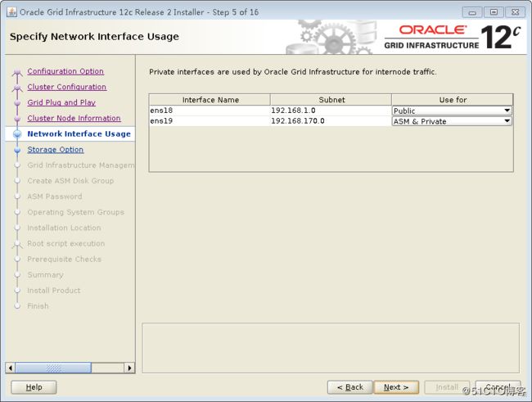
Task: Select the 192.168.1.0 subnet cell
Action: 331,111
